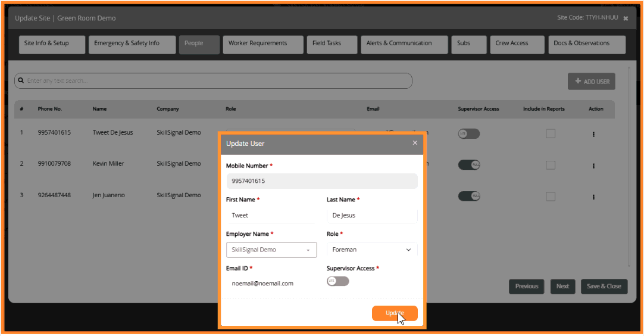Image resolution: width=644 pixels, height=336 pixels.
Task: Toggle supervisor access for Kevin Miller
Action: pos(469,164)
